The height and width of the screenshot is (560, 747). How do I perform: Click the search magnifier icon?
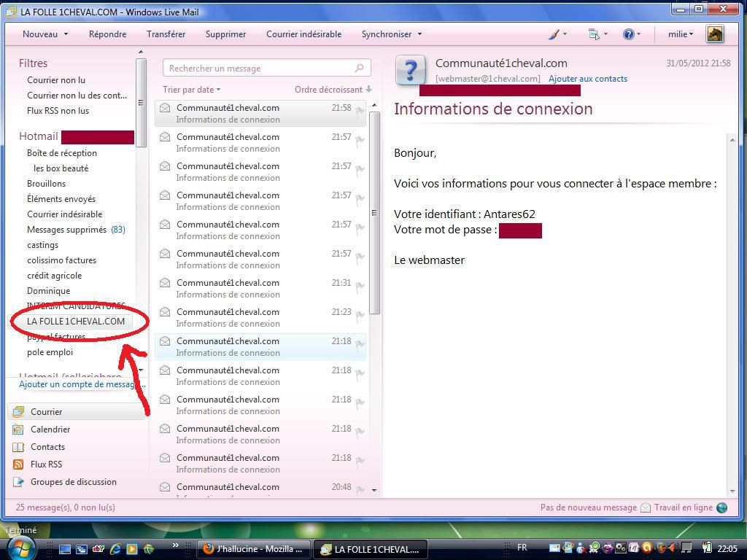click(x=359, y=69)
